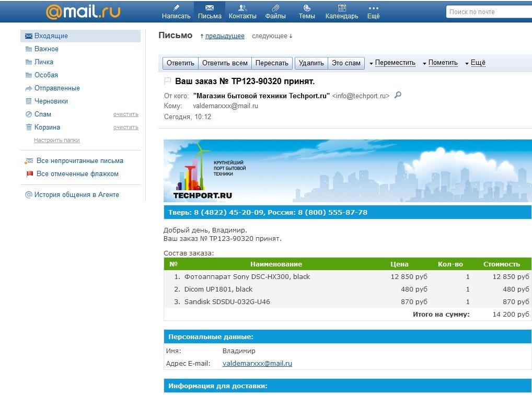
Task: Mark message with Это спам
Action: pyautogui.click(x=346, y=63)
